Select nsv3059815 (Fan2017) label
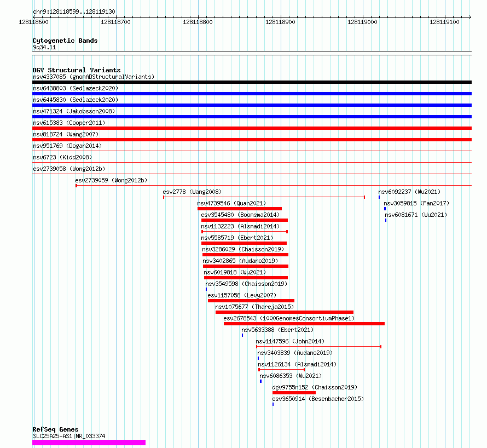This screenshot has width=487, height=448. [x=416, y=203]
